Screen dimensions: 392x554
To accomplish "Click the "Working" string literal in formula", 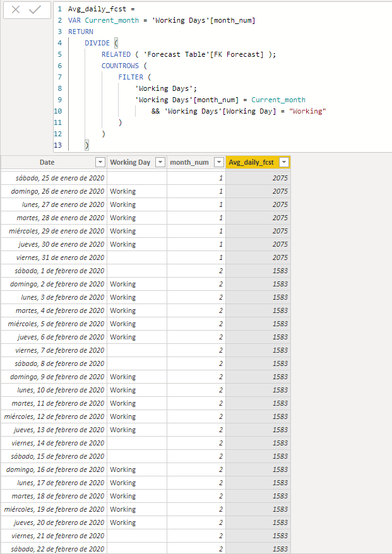I will click(x=307, y=111).
